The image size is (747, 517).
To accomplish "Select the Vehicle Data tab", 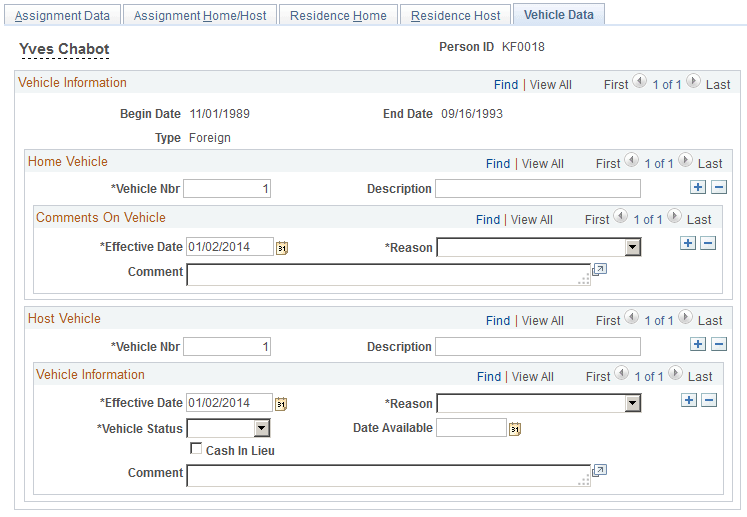I will pos(559,15).
